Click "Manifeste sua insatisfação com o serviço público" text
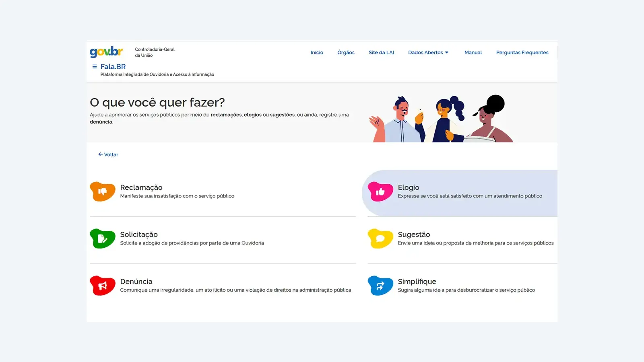Screen dimensions: 644x362 tap(177, 196)
